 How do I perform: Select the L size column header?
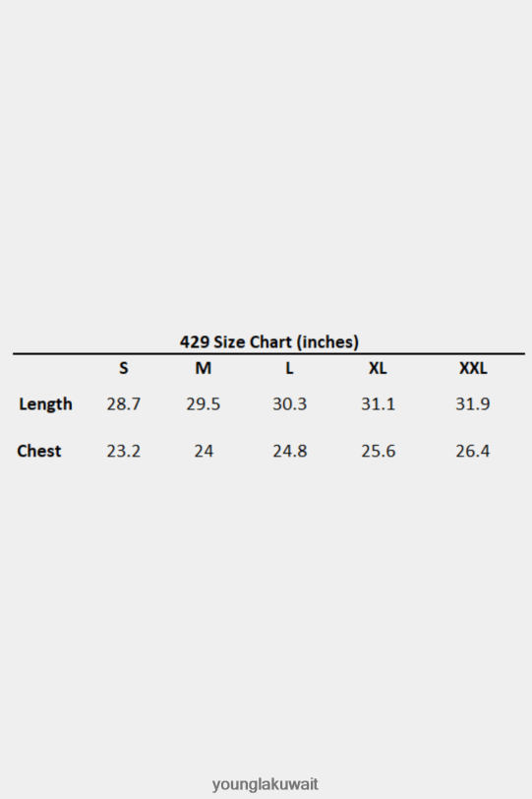(289, 368)
